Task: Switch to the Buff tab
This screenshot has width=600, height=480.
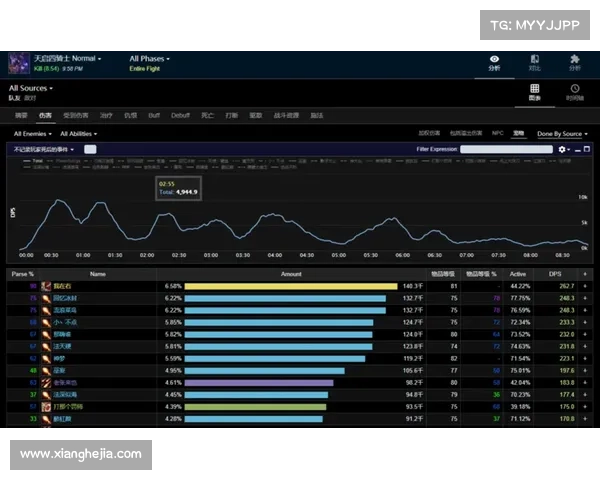Action: pos(154,115)
